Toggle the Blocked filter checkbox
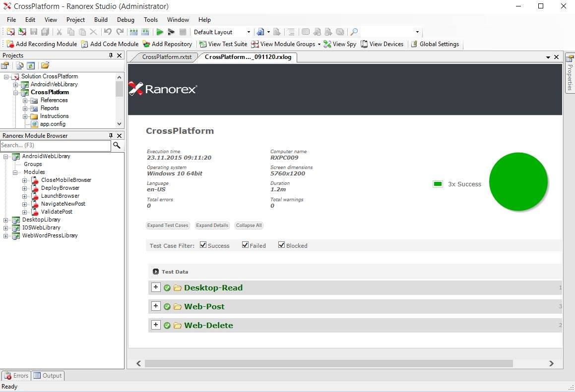This screenshot has height=392, width=575. pos(281,244)
